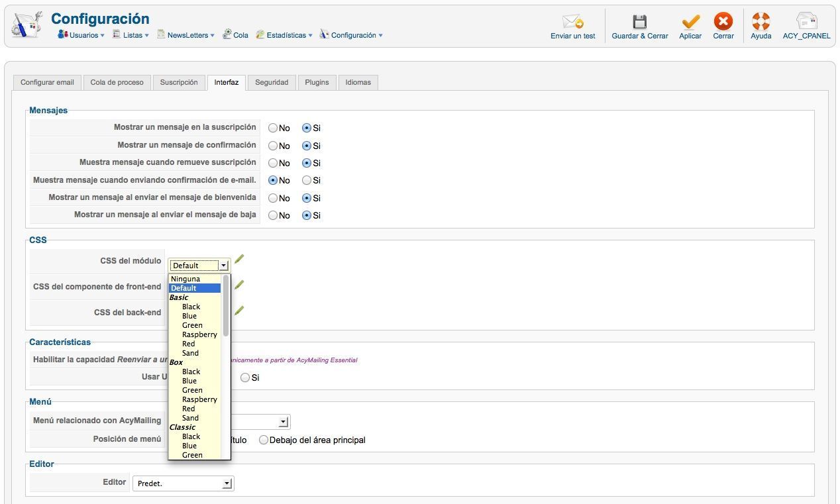Viewport: 840px width, 504px height.
Task: Open the Idiomas tab
Action: pyautogui.click(x=358, y=82)
